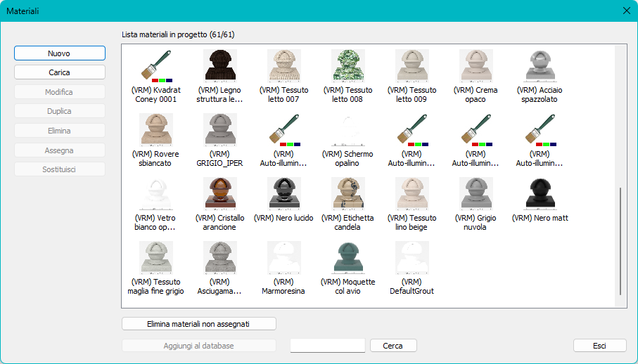Screen dimensions: 638x364
Task: Click the material list vertical scrollbar
Action: (x=620, y=241)
